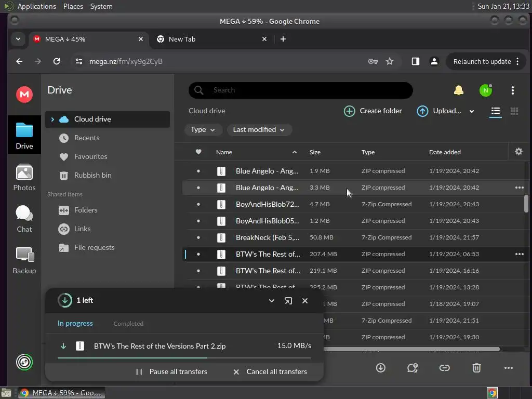This screenshot has width=532, height=399.
Task: Open Chrome tab search dropdown
Action: click(18, 39)
